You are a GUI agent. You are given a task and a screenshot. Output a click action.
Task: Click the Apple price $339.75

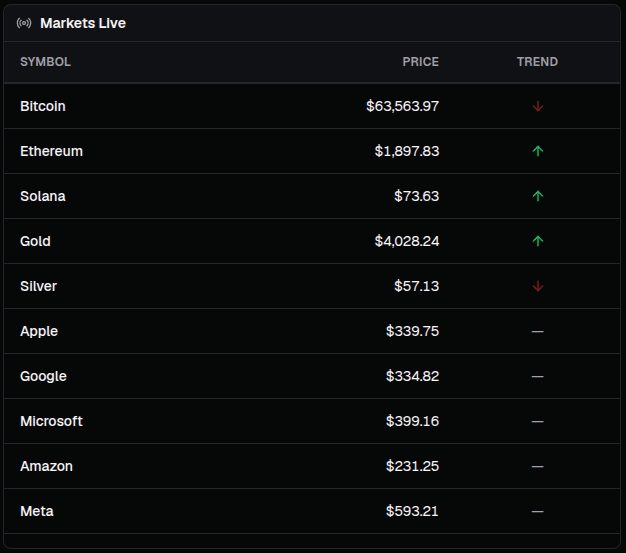coord(412,331)
